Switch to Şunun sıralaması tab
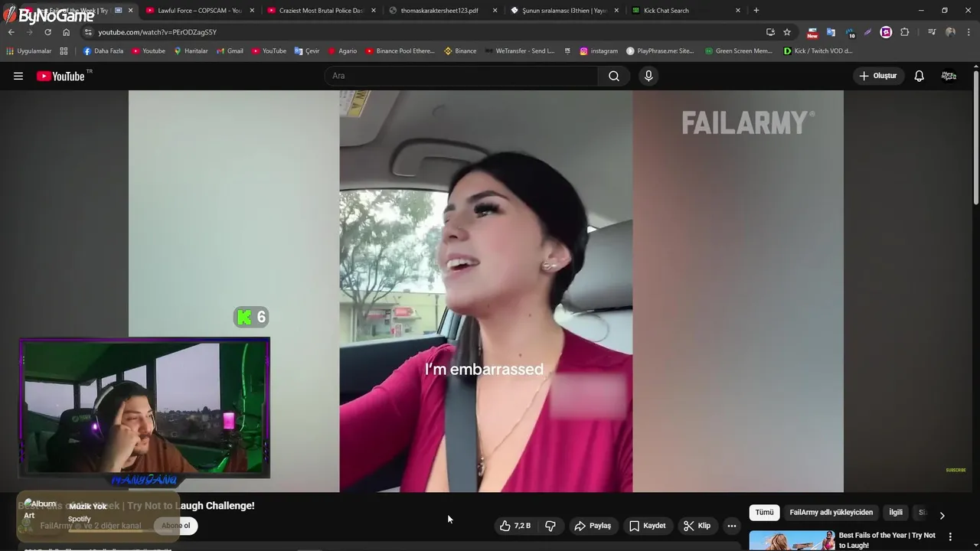980x551 pixels. 564,11
